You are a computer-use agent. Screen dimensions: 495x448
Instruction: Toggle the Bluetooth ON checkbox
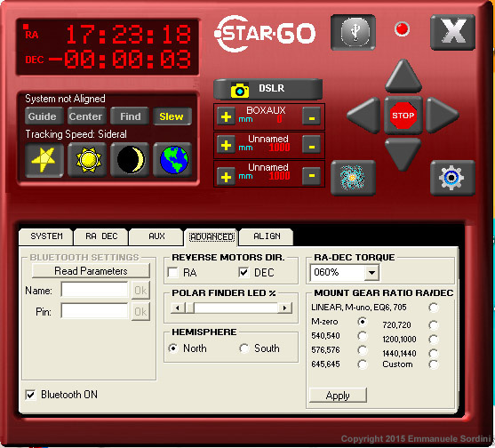tap(30, 395)
